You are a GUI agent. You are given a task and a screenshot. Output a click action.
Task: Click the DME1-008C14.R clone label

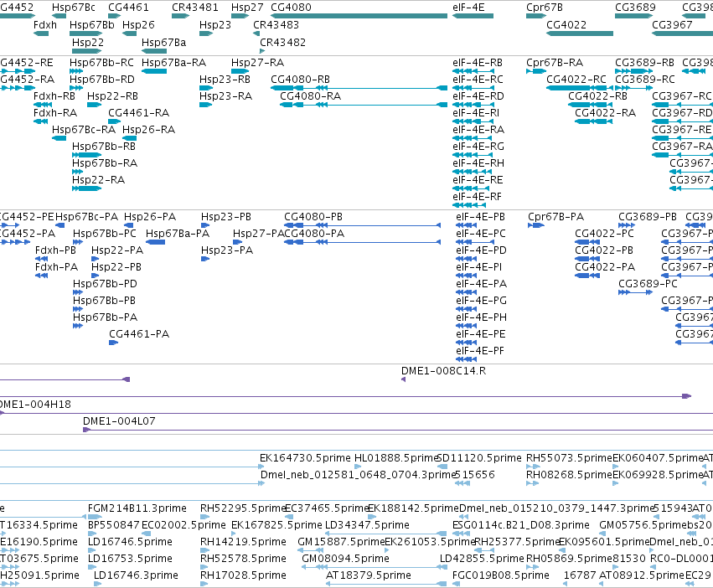click(443, 371)
